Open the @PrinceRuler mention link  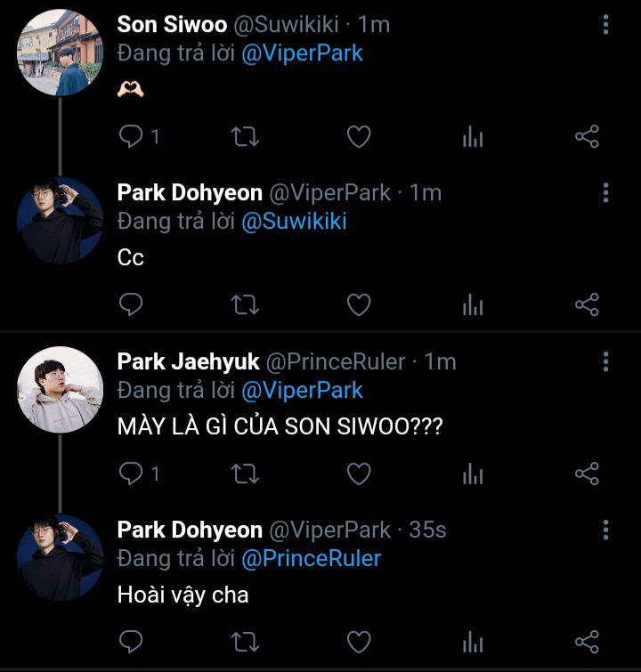click(x=312, y=558)
